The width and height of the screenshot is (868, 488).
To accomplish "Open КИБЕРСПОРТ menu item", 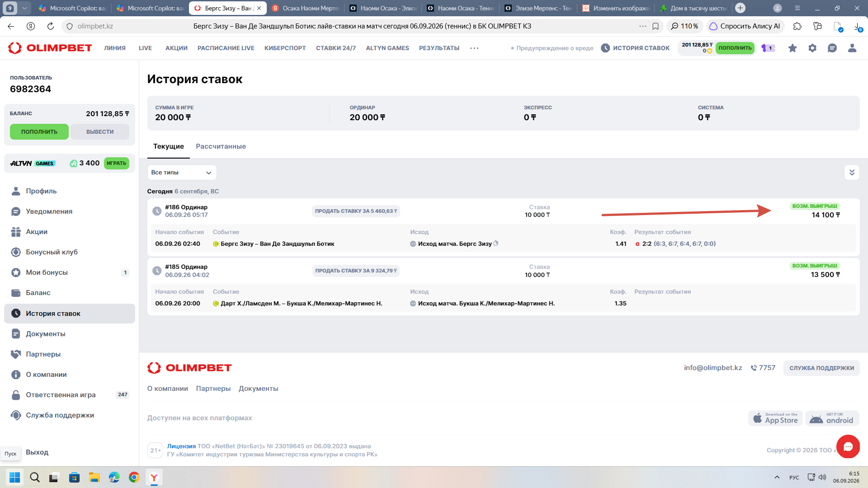I will point(285,48).
